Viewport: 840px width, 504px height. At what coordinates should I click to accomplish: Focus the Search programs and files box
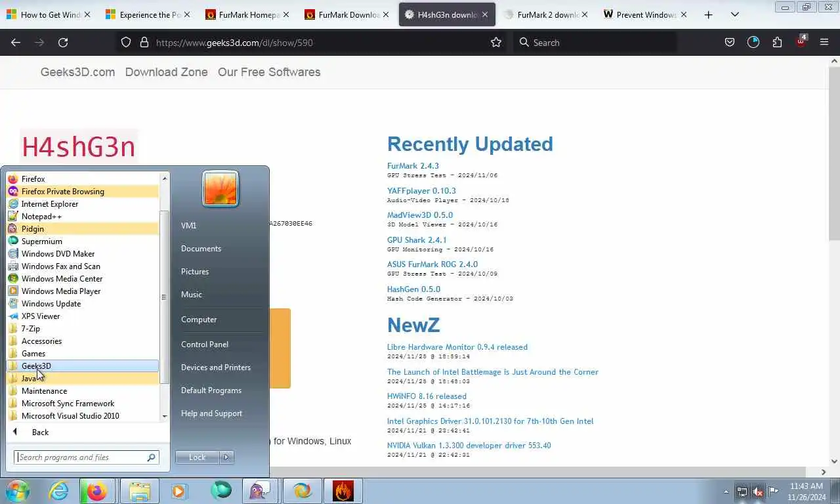(86, 457)
